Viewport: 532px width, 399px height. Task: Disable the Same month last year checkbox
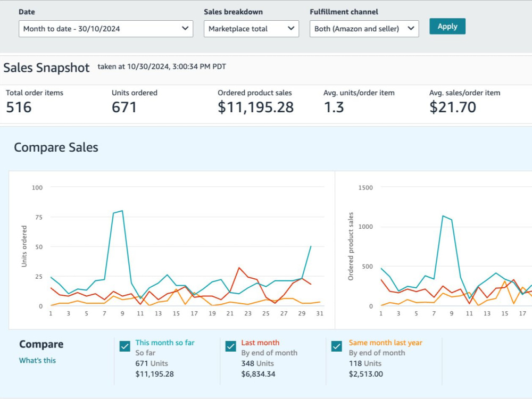[337, 346]
